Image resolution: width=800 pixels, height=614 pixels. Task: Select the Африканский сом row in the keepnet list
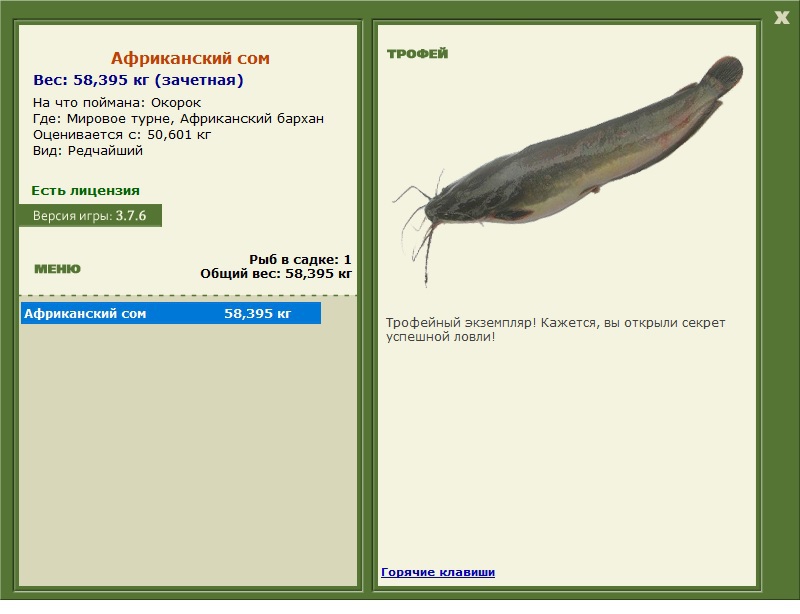[x=171, y=313]
